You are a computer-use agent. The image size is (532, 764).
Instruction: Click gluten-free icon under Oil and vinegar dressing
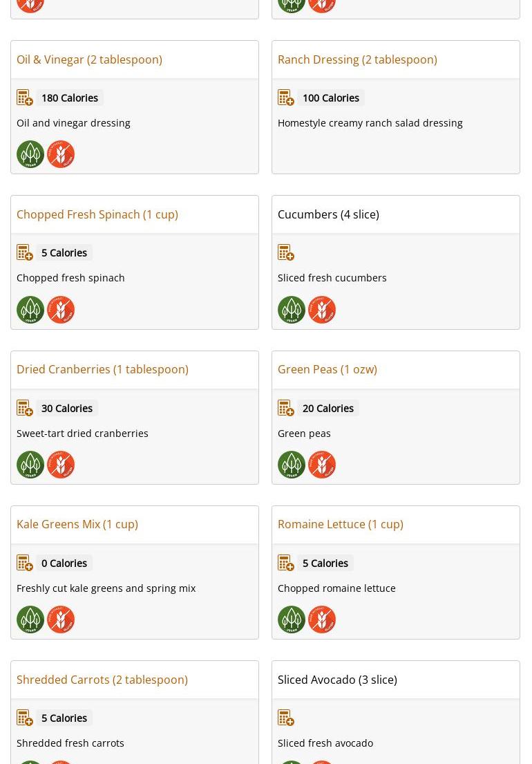(61, 153)
